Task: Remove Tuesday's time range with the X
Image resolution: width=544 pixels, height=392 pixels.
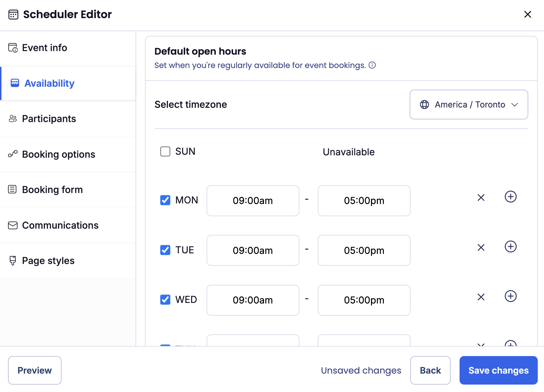Action: pos(481,247)
